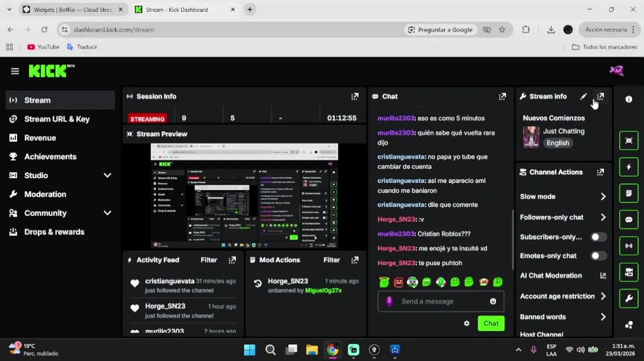This screenshot has height=361, width=644.
Task: Pop out the Activity Feed panel
Action: tap(232, 260)
